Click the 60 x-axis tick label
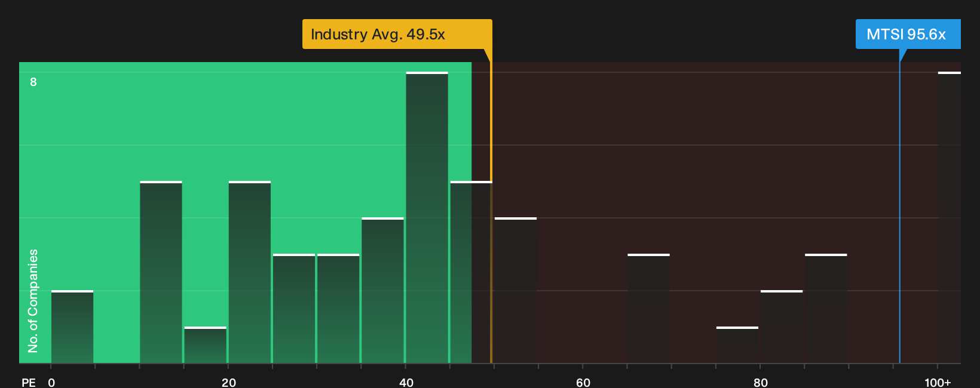This screenshot has width=980, height=388. click(x=583, y=382)
